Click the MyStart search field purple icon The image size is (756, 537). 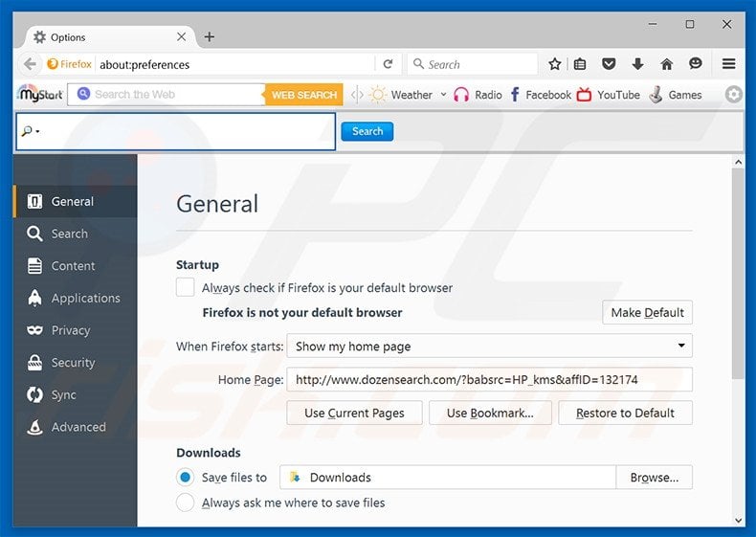click(x=83, y=94)
